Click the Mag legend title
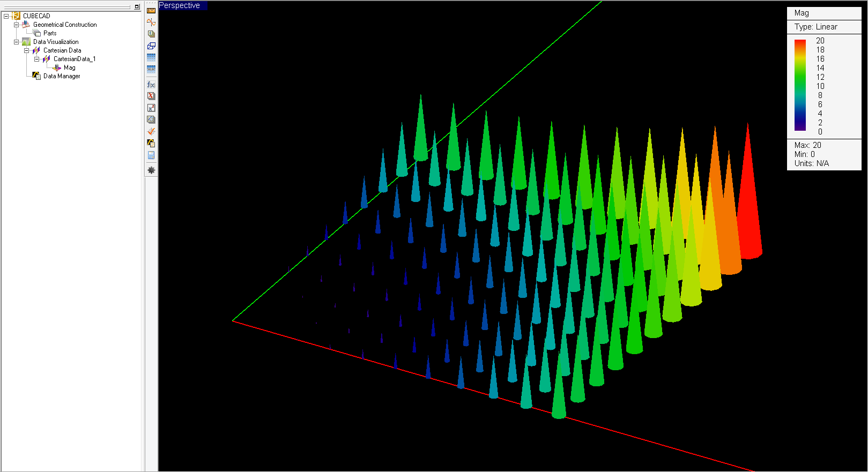This screenshot has width=868, height=472. 802,13
